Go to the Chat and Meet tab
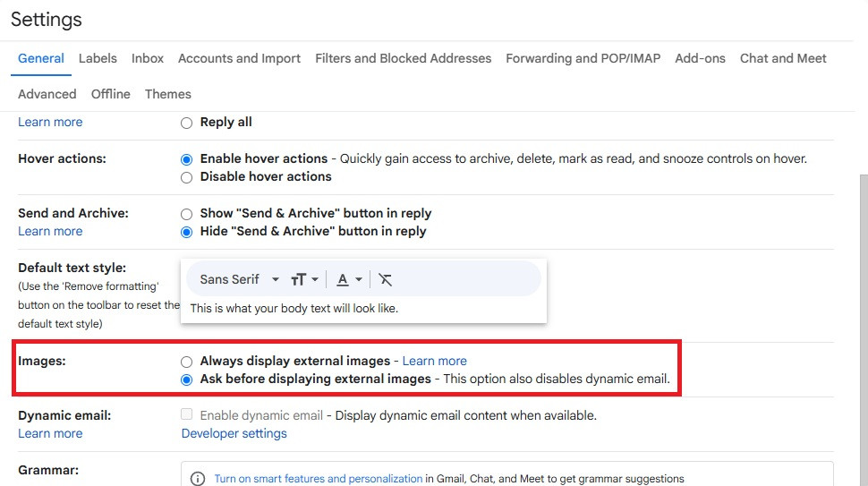 point(783,58)
